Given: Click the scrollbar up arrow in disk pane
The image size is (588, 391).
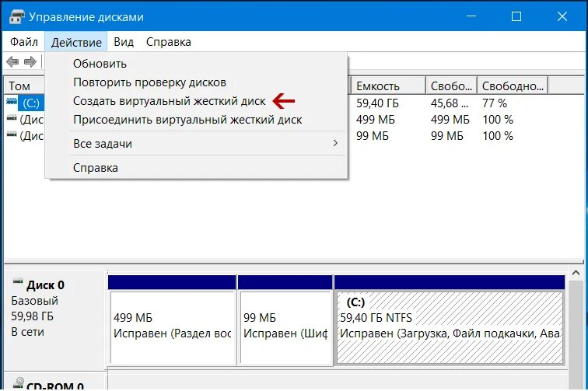Looking at the screenshot, I should pos(576,274).
